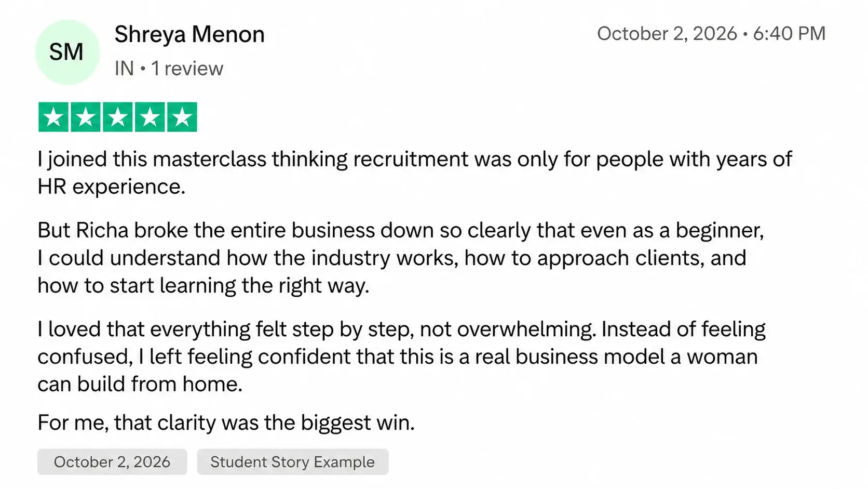Viewport: 868px width, 489px height.
Task: Click the paragraph starting 'But Richa broke'
Action: pos(401,258)
